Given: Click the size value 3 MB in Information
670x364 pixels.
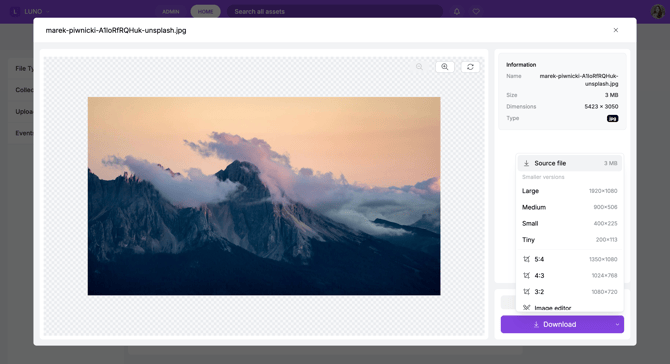Looking at the screenshot, I should (611, 95).
